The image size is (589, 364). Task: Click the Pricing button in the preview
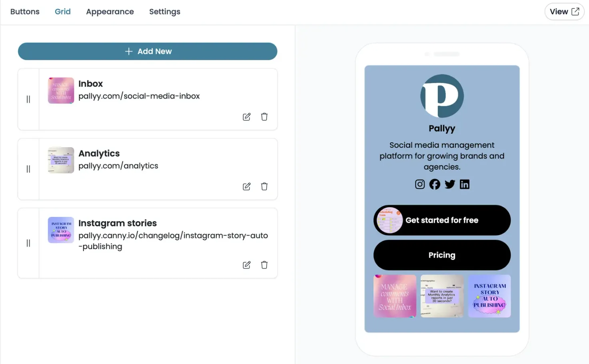tap(442, 255)
